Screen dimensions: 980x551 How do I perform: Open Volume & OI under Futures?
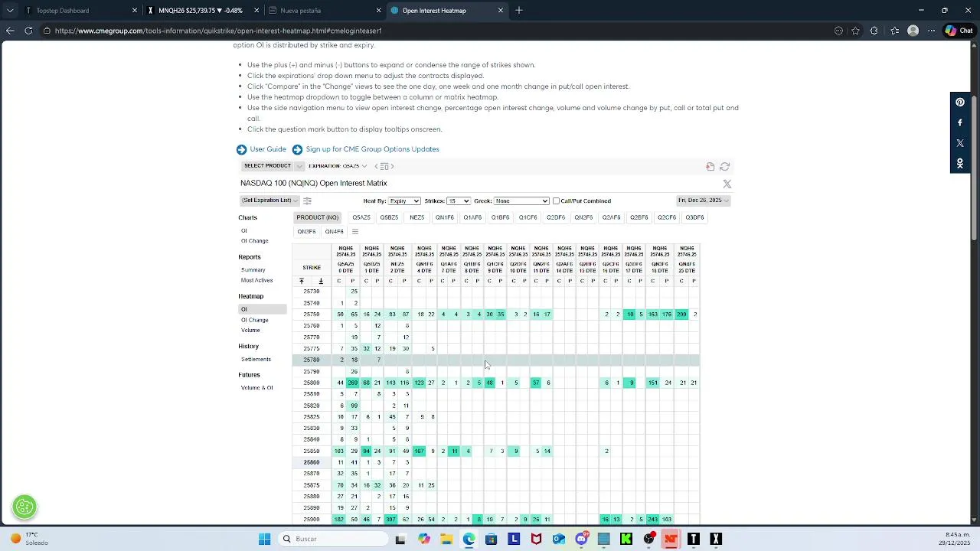[257, 388]
